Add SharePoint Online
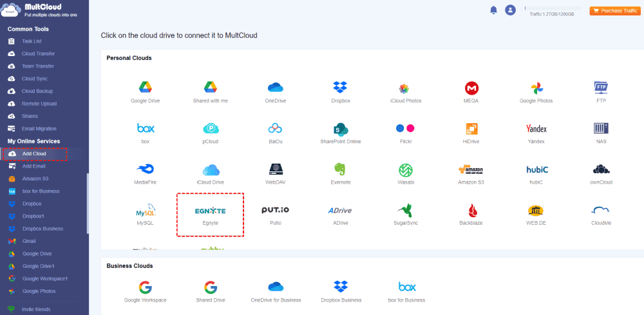 point(341,133)
